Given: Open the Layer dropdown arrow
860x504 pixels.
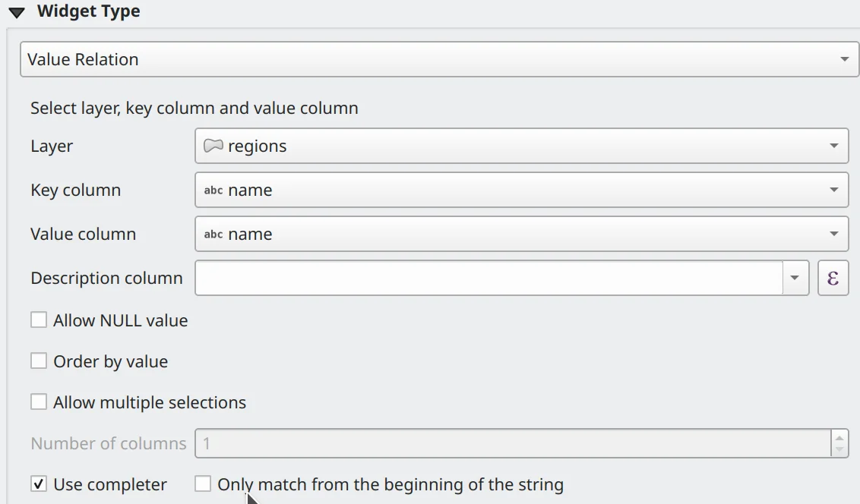Looking at the screenshot, I should [x=833, y=146].
